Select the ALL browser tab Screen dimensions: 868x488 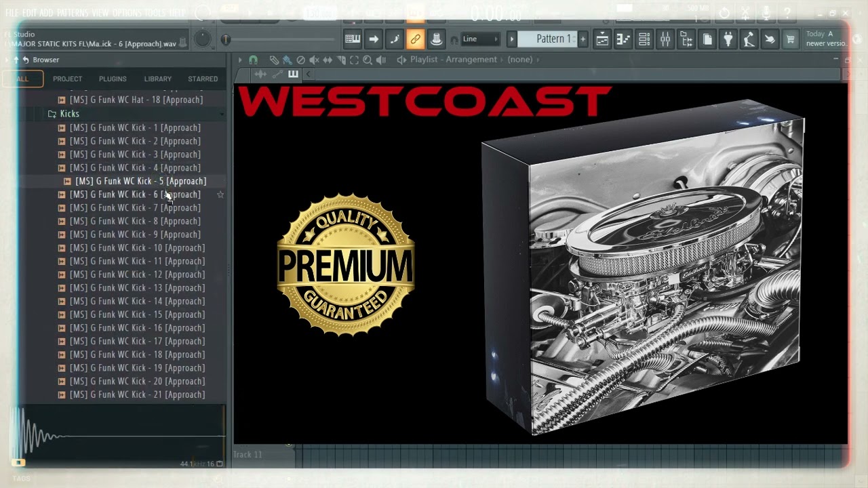click(x=22, y=79)
